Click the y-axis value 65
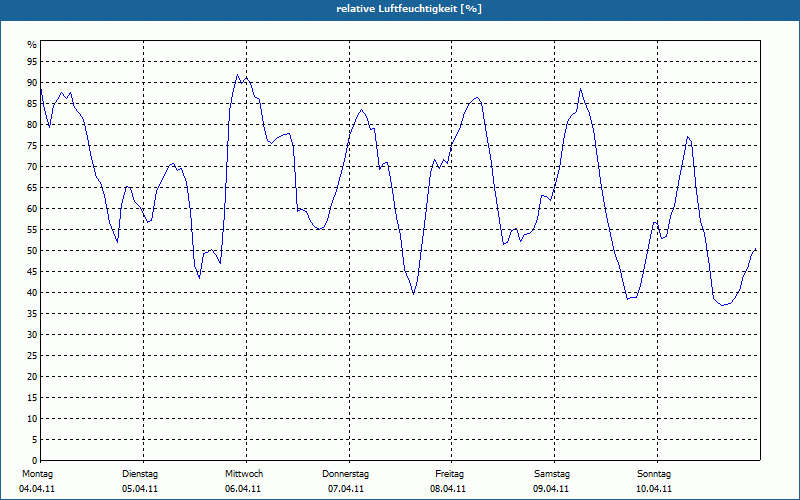The image size is (800, 500). 32,188
